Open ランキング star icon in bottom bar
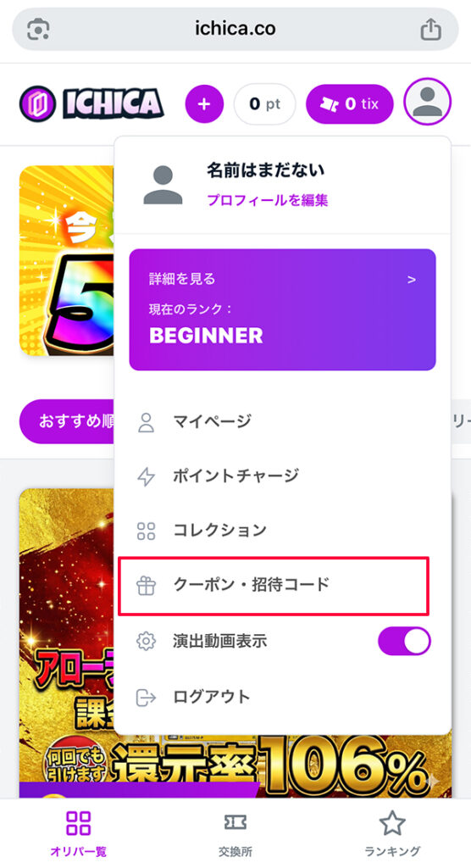471x868 pixels. [x=392, y=822]
